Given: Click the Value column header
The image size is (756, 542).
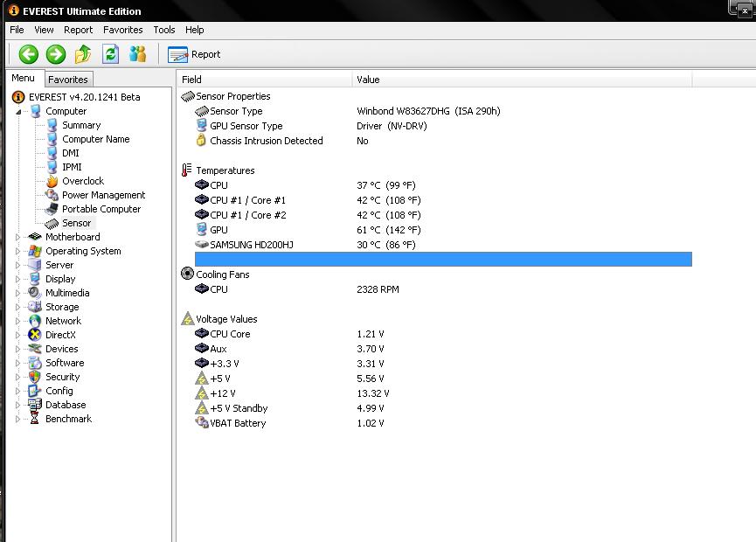Looking at the screenshot, I should tap(522, 80).
